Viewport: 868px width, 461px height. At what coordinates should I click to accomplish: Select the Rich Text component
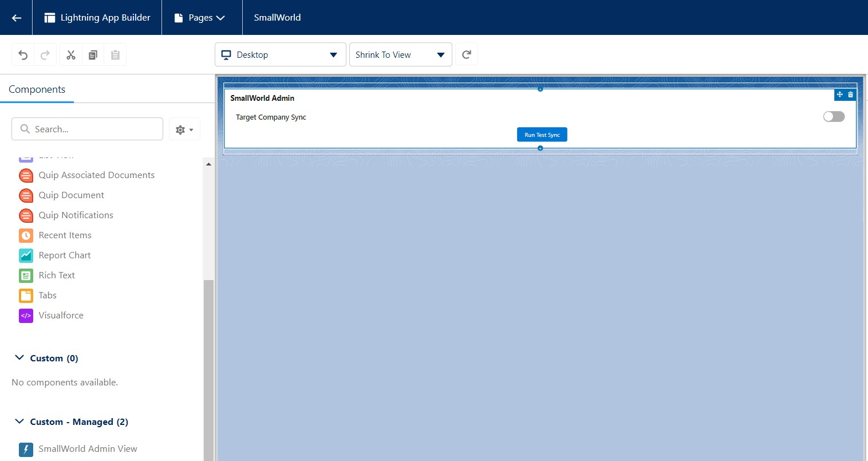57,275
